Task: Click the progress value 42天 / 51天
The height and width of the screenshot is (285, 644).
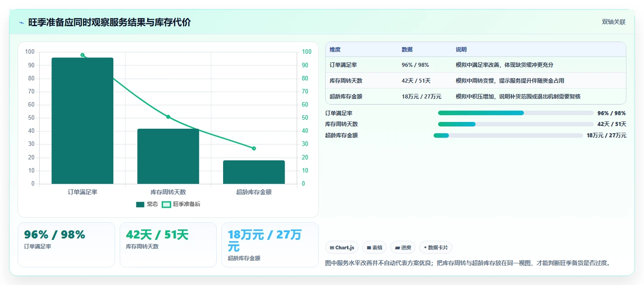Action: pyautogui.click(x=611, y=124)
